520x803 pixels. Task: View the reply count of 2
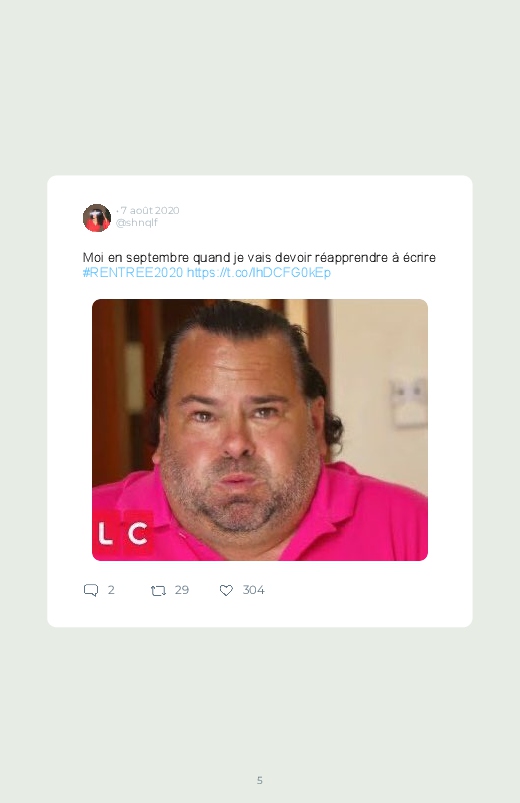coord(111,590)
